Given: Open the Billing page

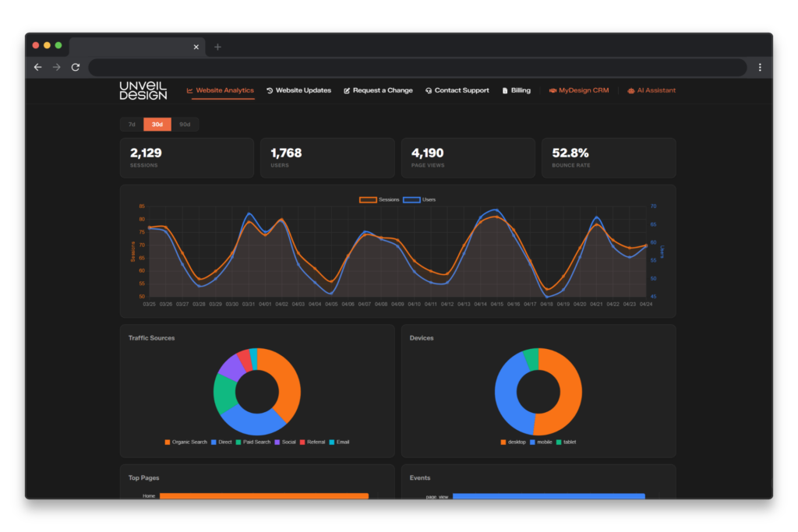Looking at the screenshot, I should [516, 90].
